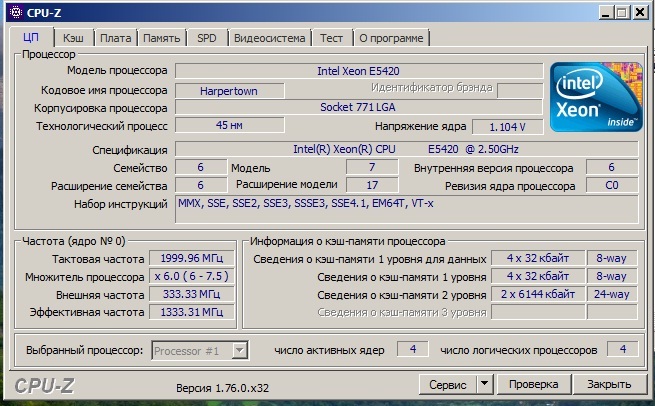
Task: Open the О программе tab
Action: click(x=391, y=38)
